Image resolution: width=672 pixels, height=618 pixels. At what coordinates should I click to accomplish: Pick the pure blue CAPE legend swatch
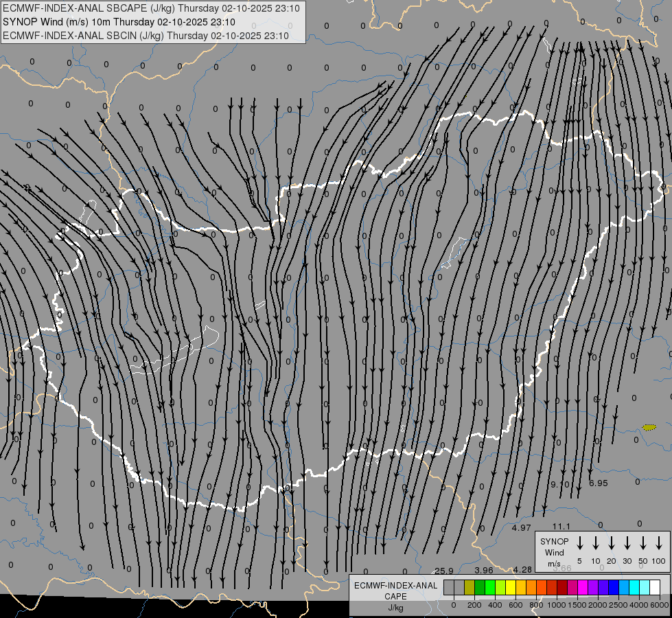coord(613,587)
